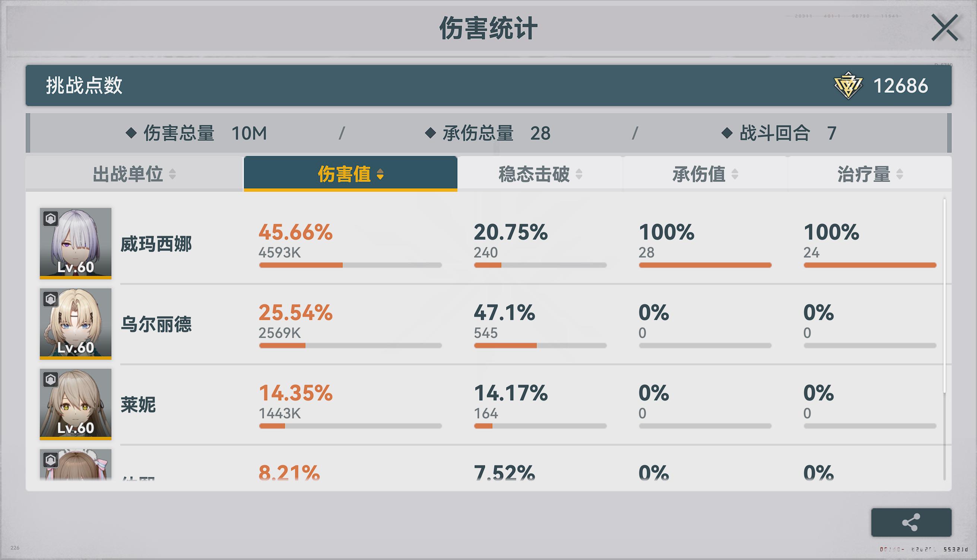Click 威玛西娜's 45.66% damage bar
Viewport: 977px width, 560px height.
(350, 265)
